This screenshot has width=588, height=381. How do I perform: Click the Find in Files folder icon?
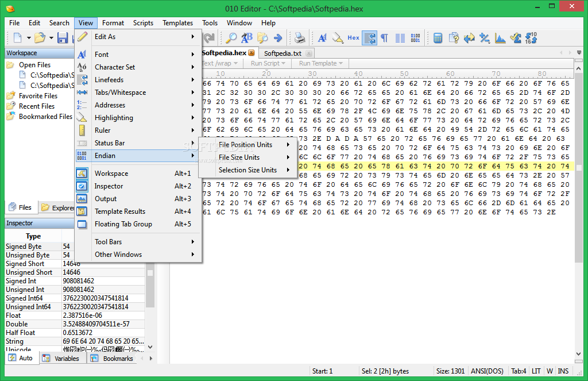[x=262, y=37]
